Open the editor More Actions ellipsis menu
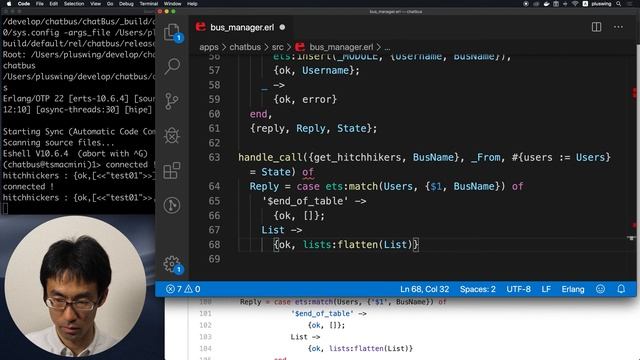This screenshot has height=360, width=640. point(618,27)
